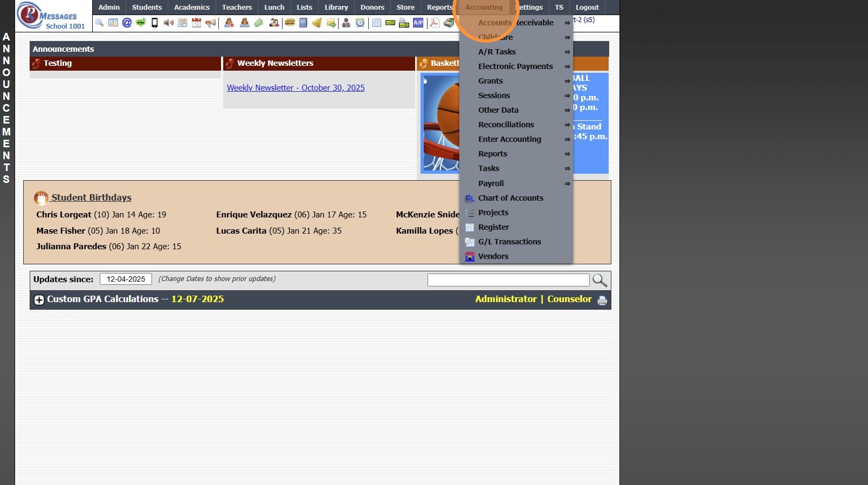Open the Admin menu

coord(109,8)
